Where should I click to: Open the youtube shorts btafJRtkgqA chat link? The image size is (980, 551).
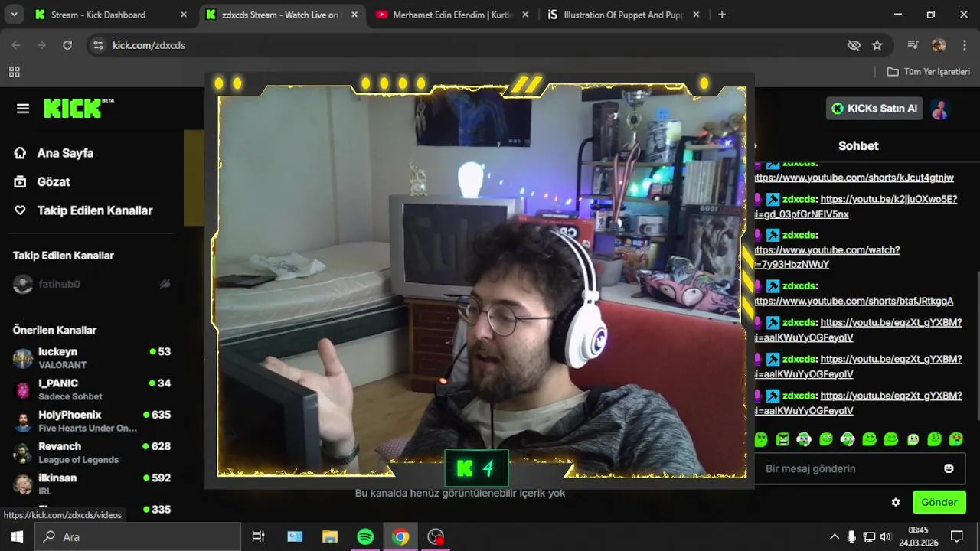click(854, 301)
